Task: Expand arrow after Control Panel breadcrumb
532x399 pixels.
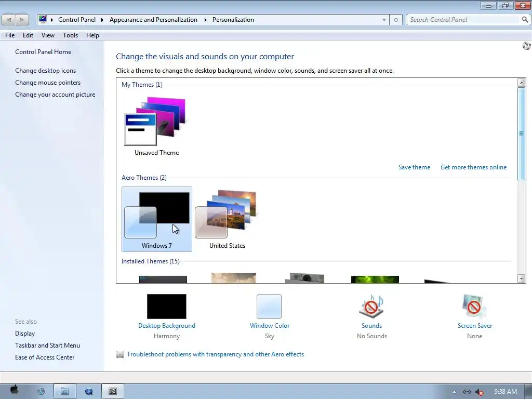Action: [102, 20]
